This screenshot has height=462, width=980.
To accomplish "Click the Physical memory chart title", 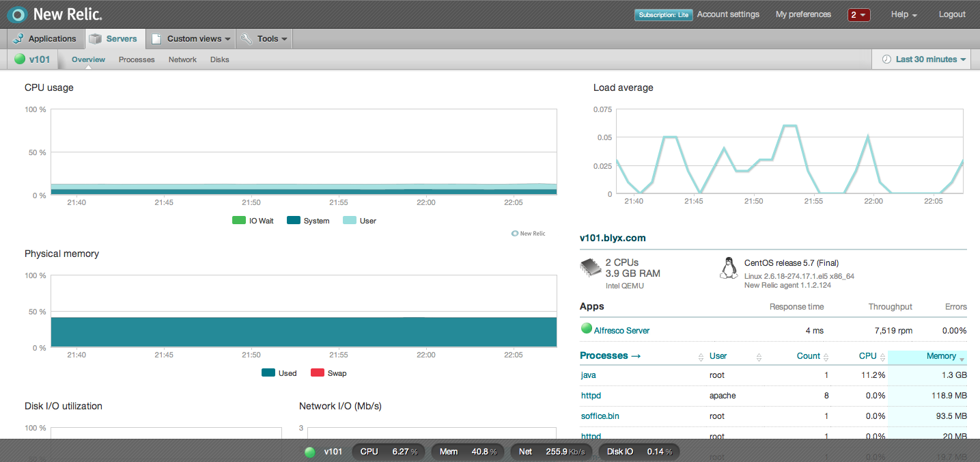I will [x=61, y=254].
